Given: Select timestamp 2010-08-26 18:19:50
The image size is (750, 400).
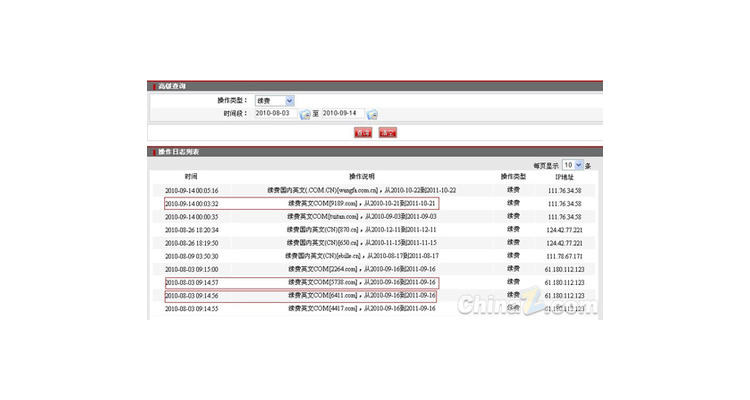Looking at the screenshot, I should (192, 243).
